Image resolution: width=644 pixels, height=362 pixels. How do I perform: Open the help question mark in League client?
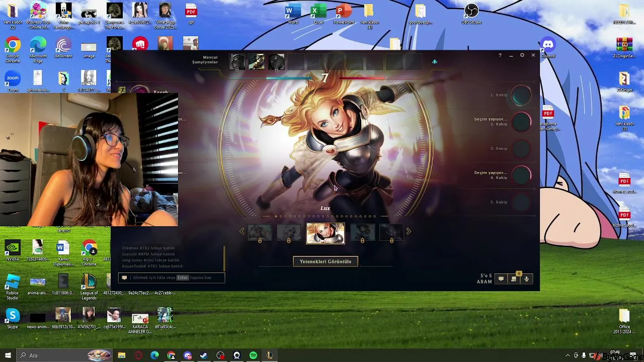500,55
